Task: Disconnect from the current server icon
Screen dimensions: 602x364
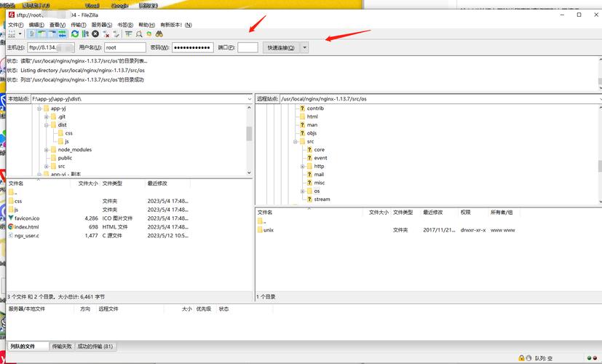Action: (x=106, y=33)
